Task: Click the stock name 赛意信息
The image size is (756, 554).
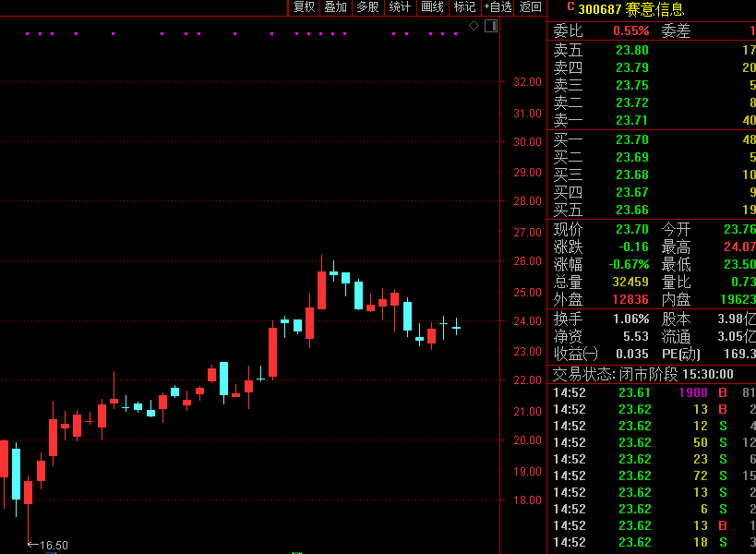Action: click(654, 9)
